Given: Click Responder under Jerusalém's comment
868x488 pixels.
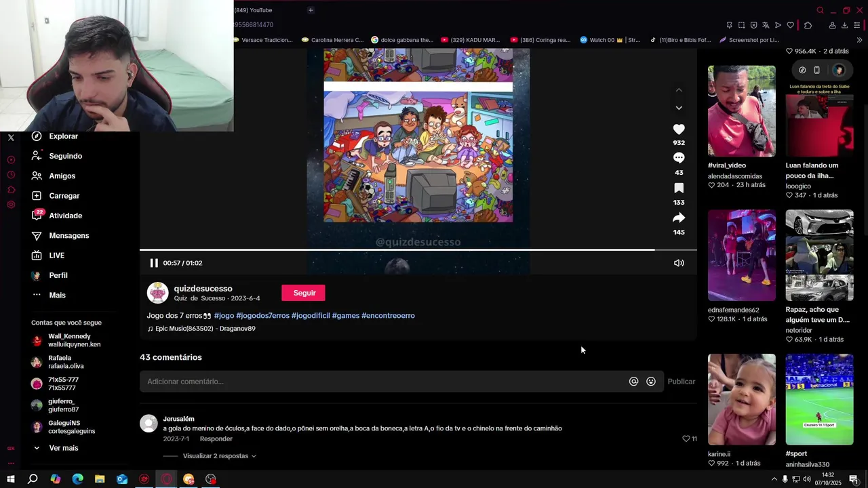Looking at the screenshot, I should click(216, 439).
